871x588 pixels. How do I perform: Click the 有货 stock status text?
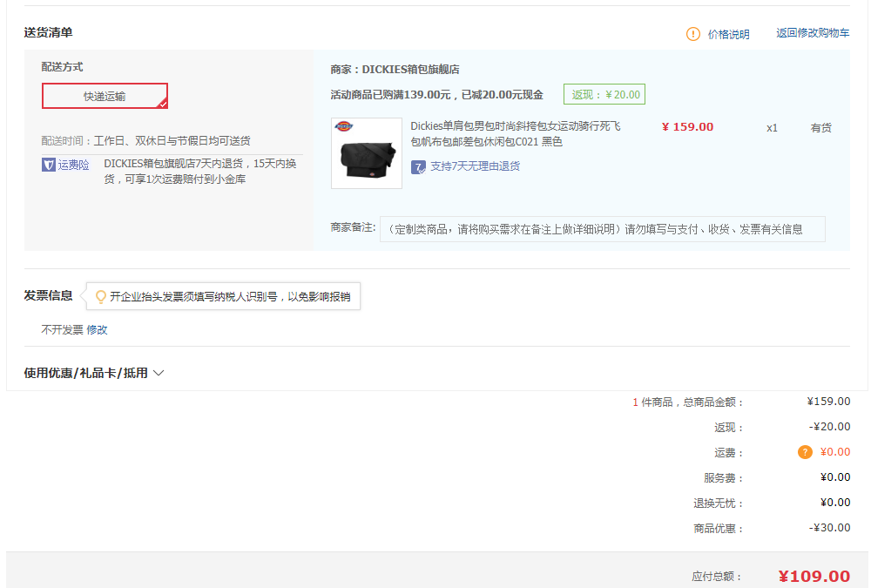pos(821,128)
